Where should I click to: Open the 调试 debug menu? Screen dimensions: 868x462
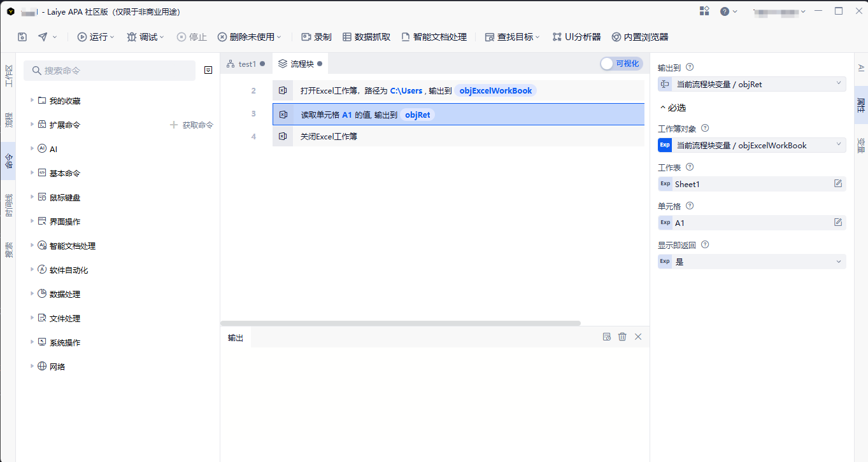(x=145, y=37)
